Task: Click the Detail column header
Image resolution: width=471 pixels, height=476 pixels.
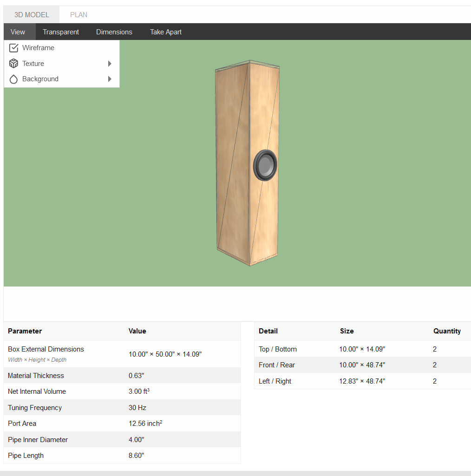Action: (268, 331)
